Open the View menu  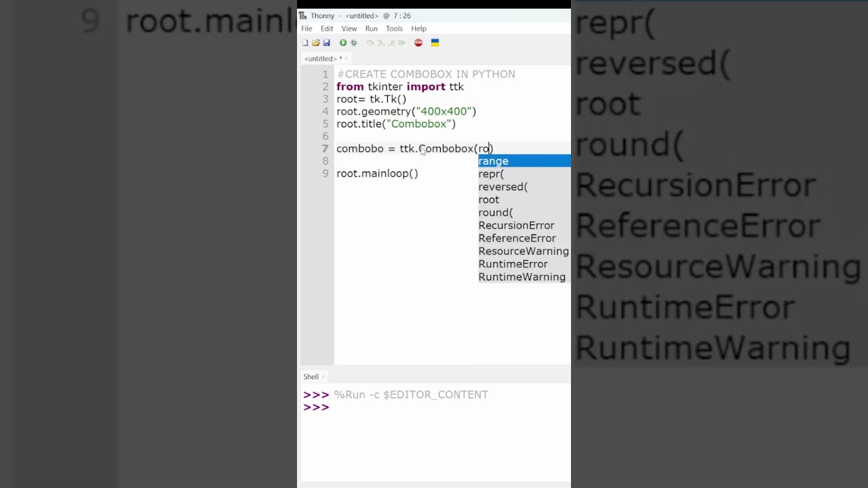point(349,28)
